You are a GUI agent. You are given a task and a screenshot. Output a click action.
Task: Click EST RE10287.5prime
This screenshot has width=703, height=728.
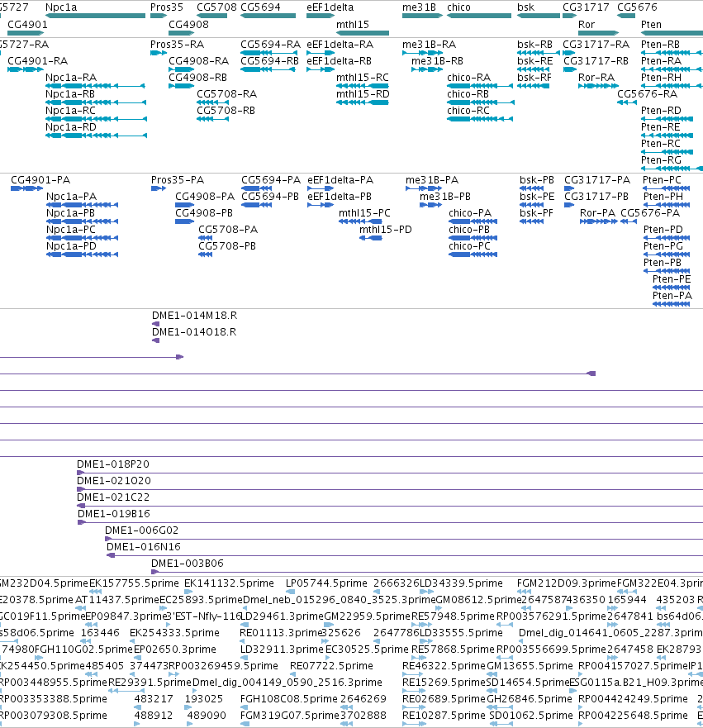(x=444, y=716)
